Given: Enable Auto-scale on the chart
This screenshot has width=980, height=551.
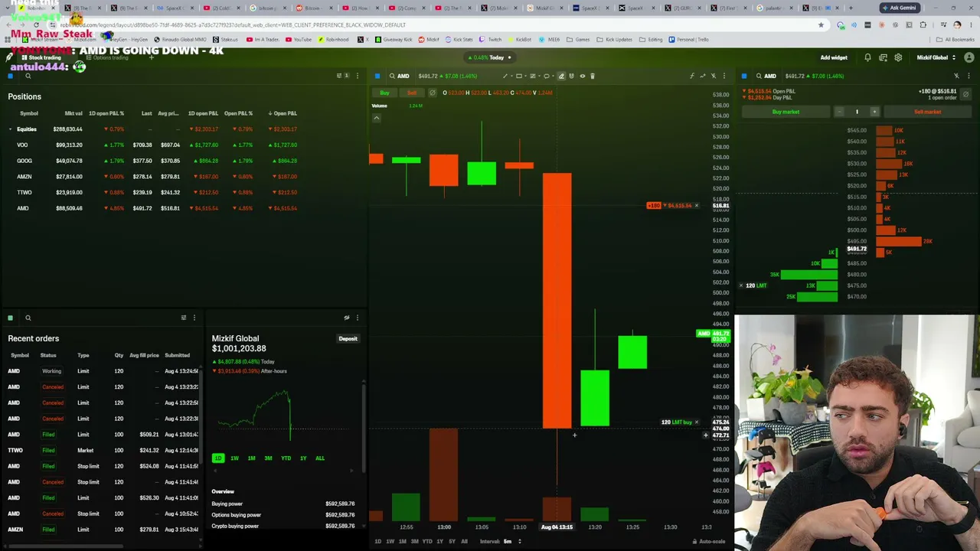Looking at the screenshot, I should click(708, 541).
